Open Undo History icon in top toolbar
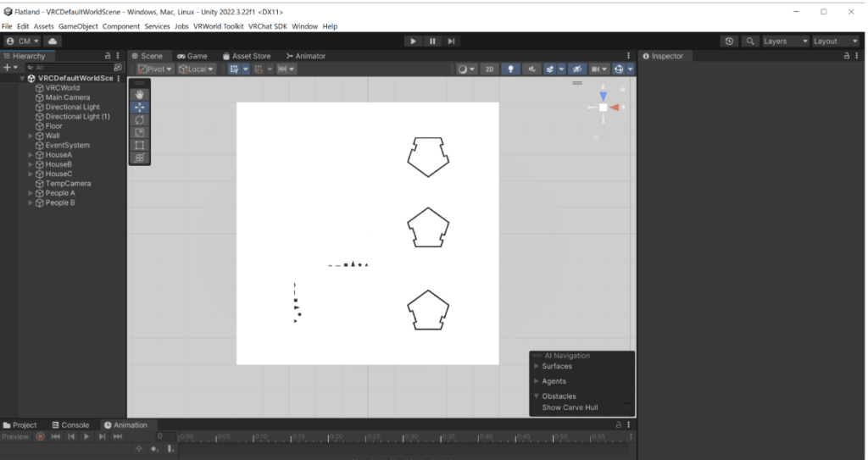Image resolution: width=868 pixels, height=460 pixels. pos(729,41)
